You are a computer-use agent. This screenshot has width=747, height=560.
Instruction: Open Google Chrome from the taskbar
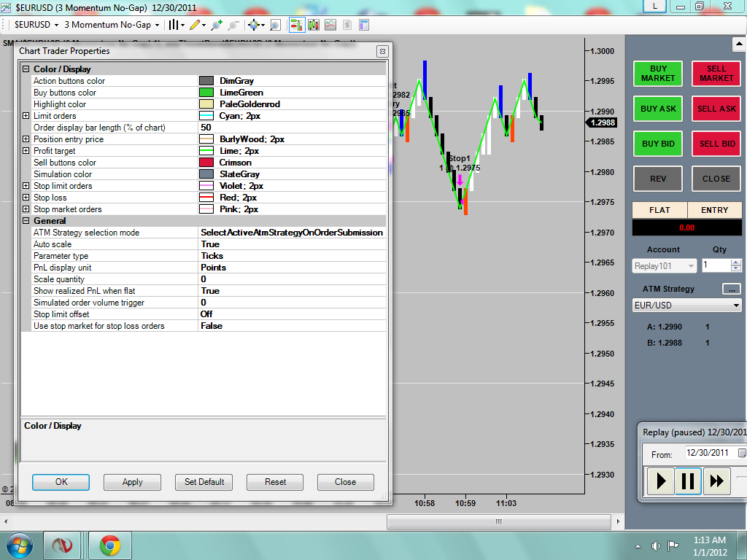pos(110,545)
